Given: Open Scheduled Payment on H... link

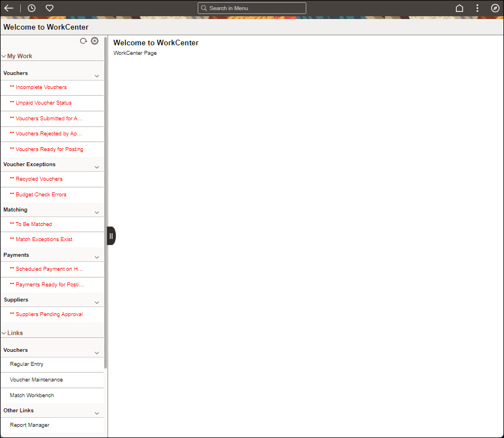Looking at the screenshot, I should 46,269.
